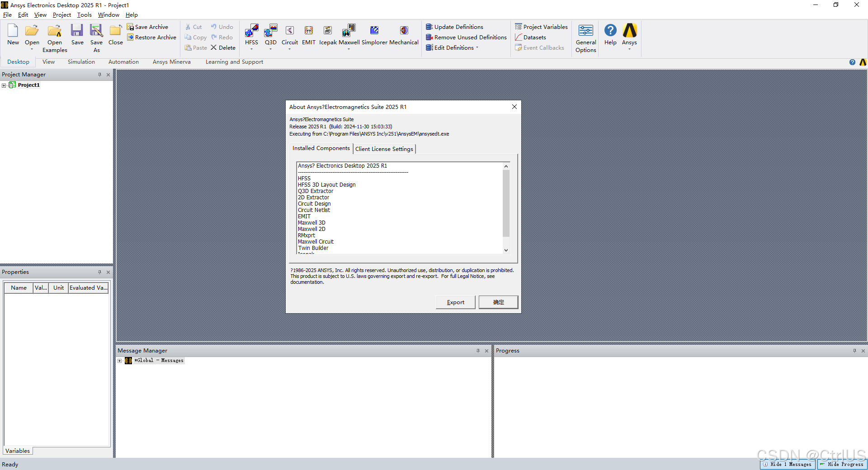Confirm the About dialog with 确定
The image size is (868, 470).
[498, 302]
